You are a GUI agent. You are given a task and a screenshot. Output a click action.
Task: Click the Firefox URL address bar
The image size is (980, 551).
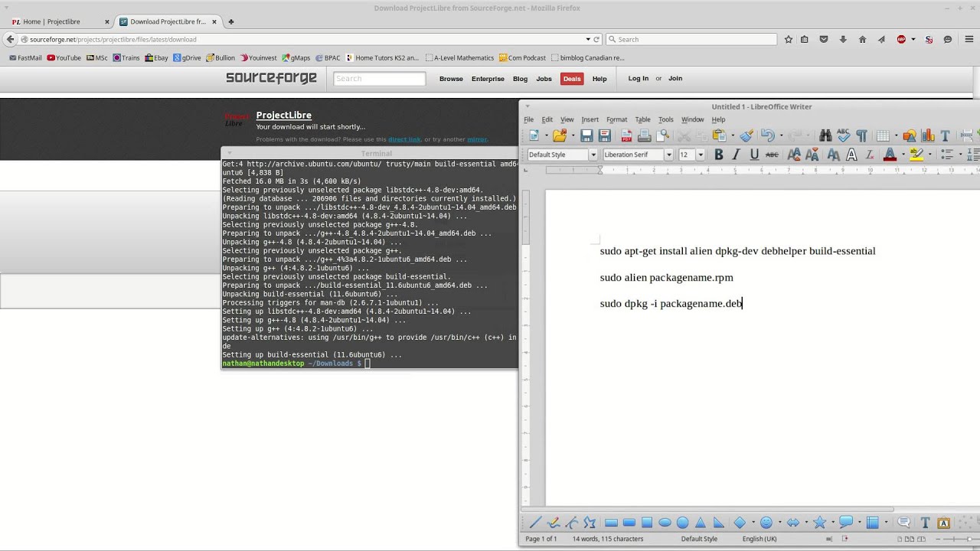coord(306,39)
